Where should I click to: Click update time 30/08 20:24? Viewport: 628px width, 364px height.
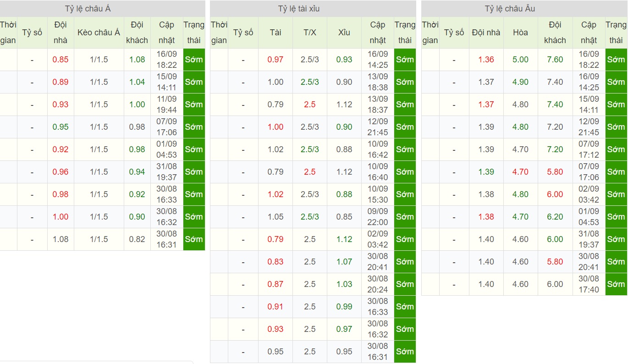[378, 284]
